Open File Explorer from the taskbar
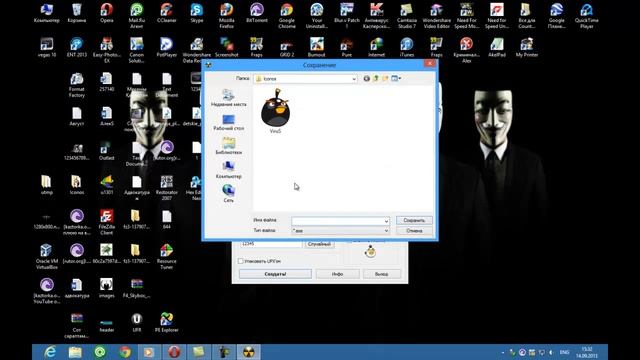Image resolution: width=640 pixels, height=360 pixels. pos(75,352)
